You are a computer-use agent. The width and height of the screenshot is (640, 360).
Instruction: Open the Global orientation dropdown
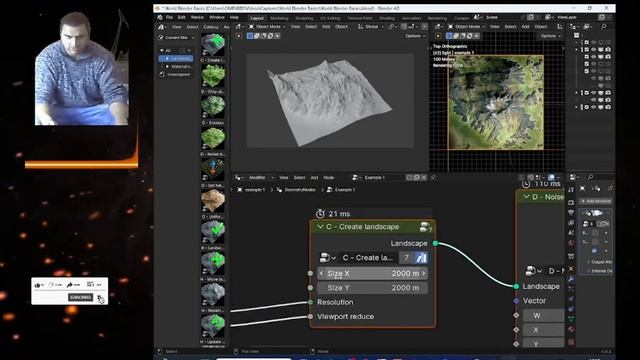point(371,27)
